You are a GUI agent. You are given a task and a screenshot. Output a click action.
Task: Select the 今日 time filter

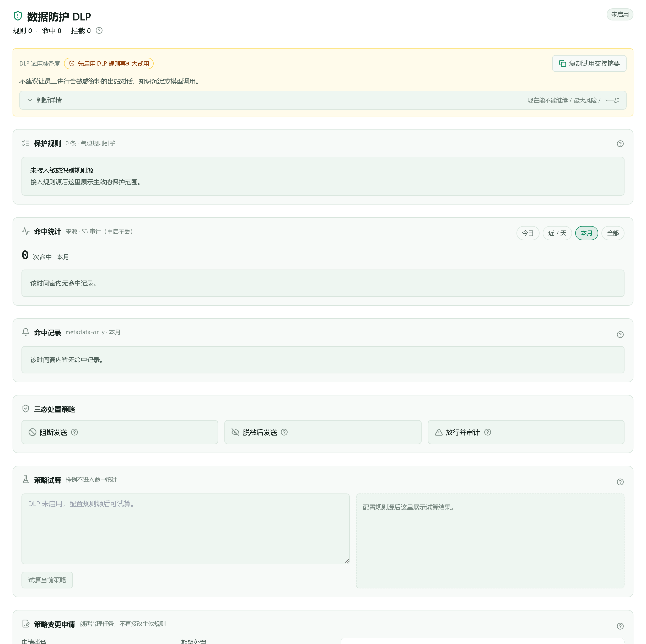[x=528, y=233]
